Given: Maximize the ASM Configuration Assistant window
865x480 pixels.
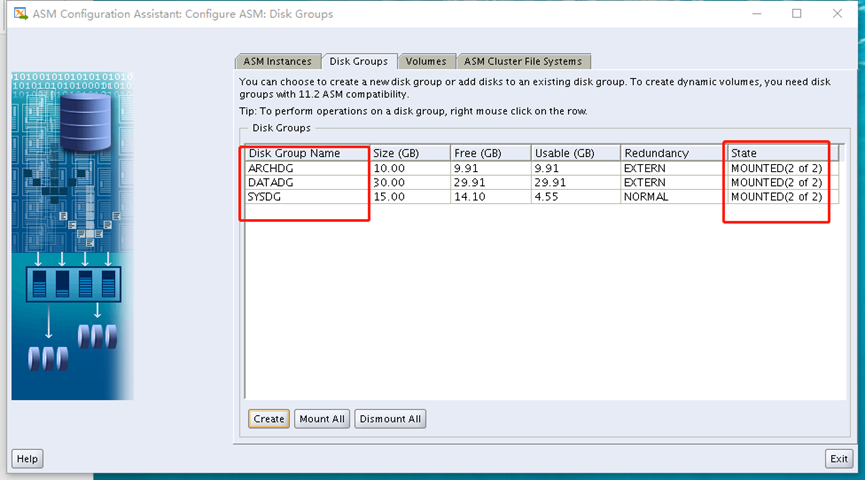Looking at the screenshot, I should pos(797,13).
